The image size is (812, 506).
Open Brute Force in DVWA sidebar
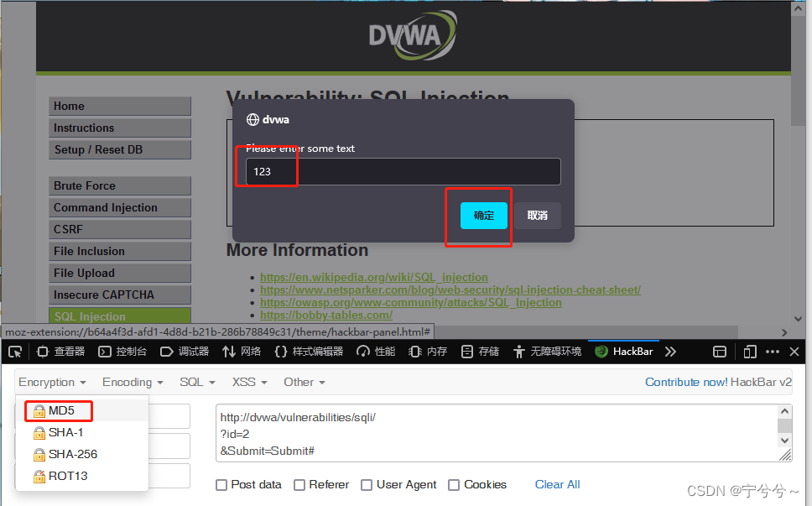[x=120, y=186]
